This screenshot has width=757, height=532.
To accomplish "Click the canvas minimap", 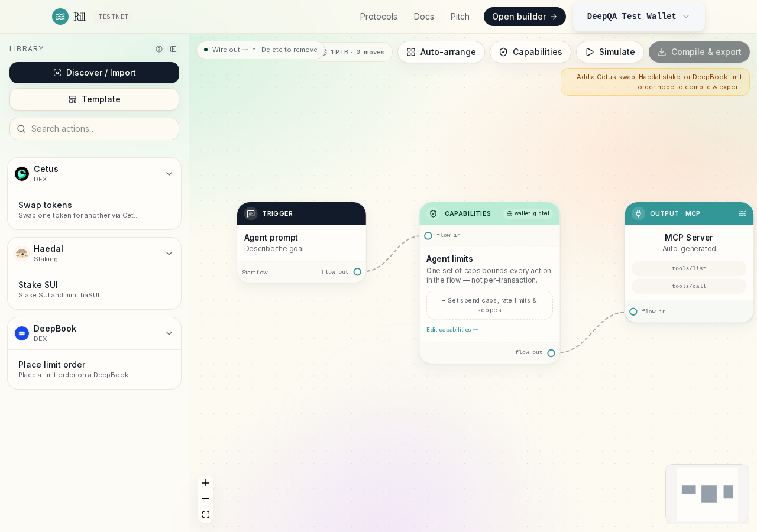I will 707,494.
